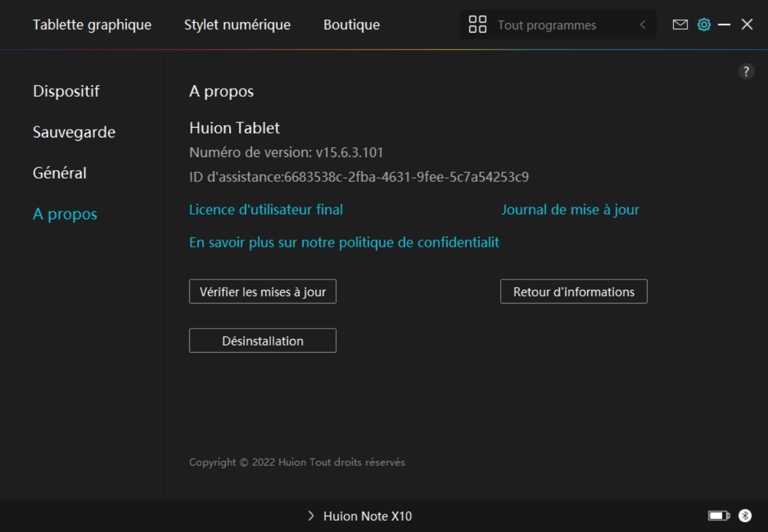Close the Huion Tablet window
The height and width of the screenshot is (532, 768).
(747, 25)
